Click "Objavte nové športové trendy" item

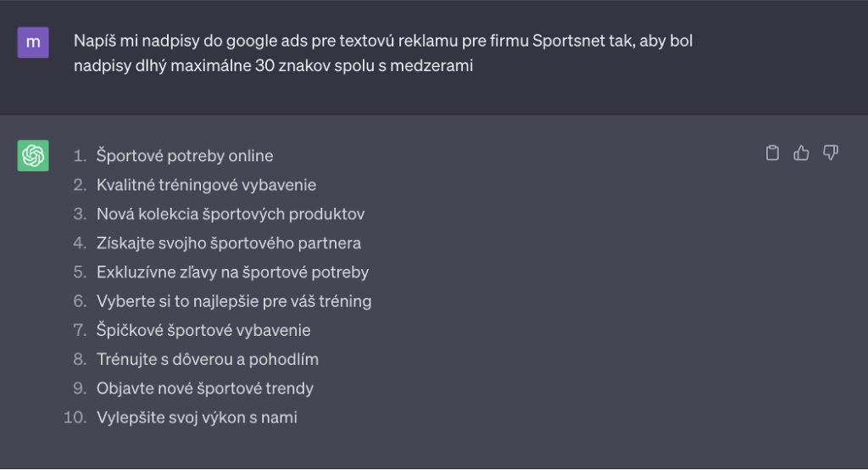[x=205, y=389]
